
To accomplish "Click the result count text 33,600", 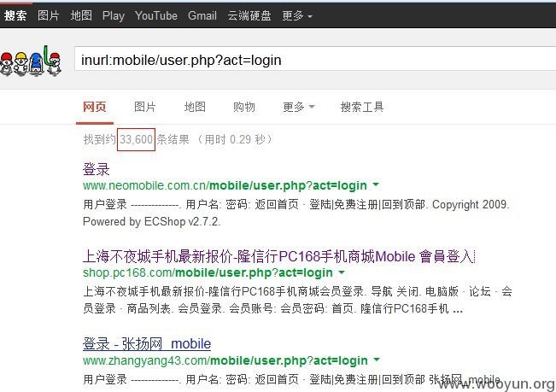I will tap(136, 139).
